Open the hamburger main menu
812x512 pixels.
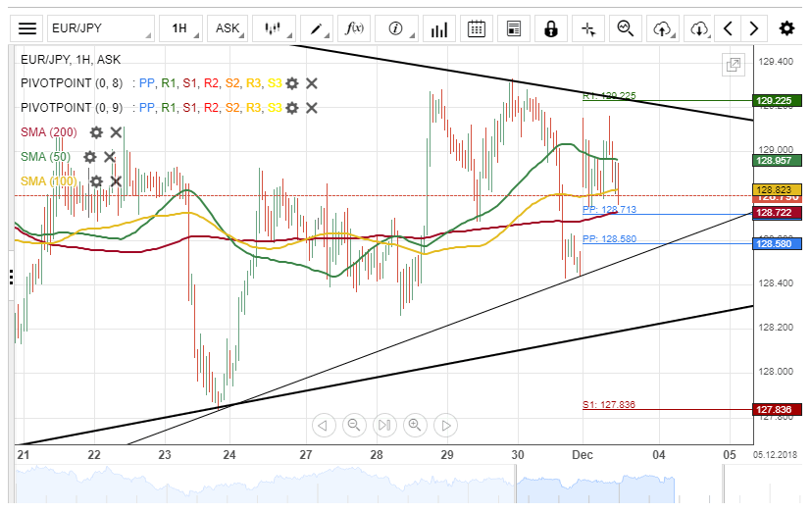coord(27,28)
